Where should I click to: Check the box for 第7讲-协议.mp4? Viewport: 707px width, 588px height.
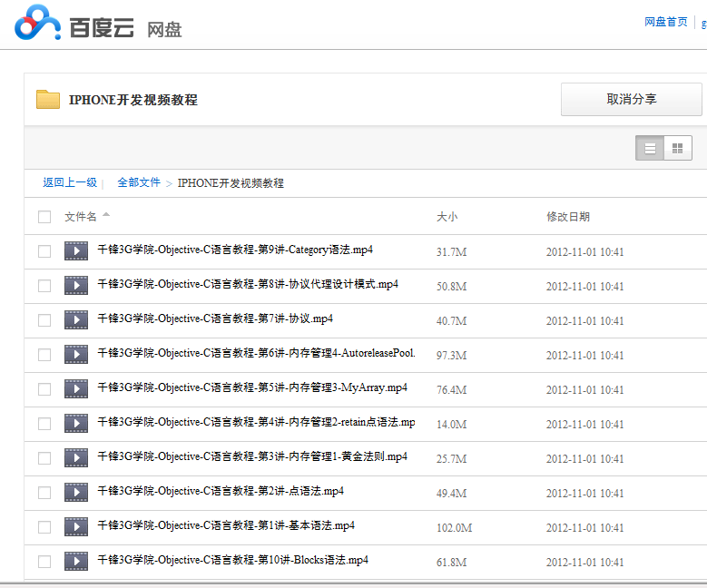(44, 320)
